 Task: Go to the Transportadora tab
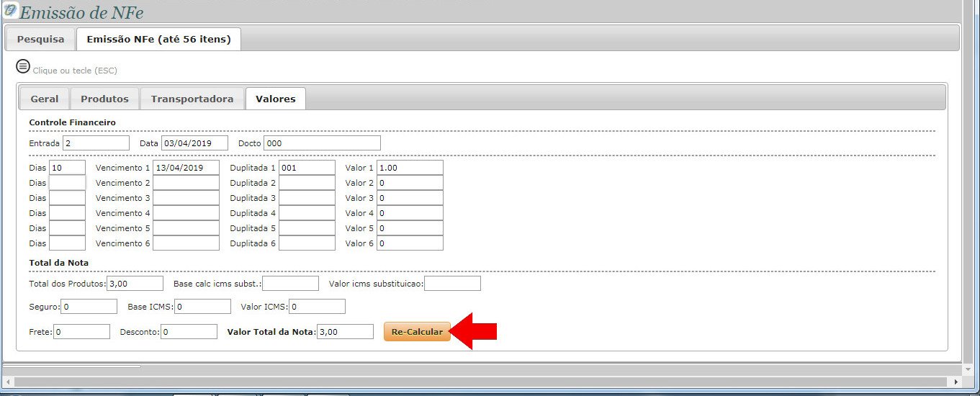[x=192, y=99]
